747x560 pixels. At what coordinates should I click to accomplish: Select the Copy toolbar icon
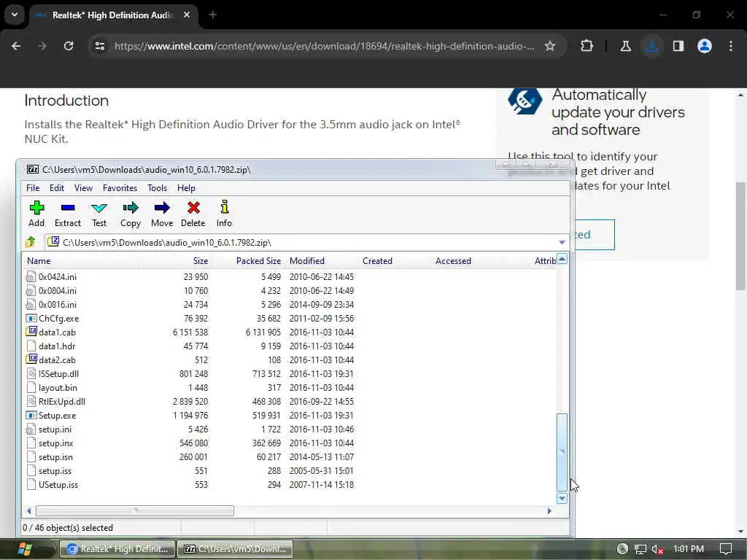click(x=130, y=214)
